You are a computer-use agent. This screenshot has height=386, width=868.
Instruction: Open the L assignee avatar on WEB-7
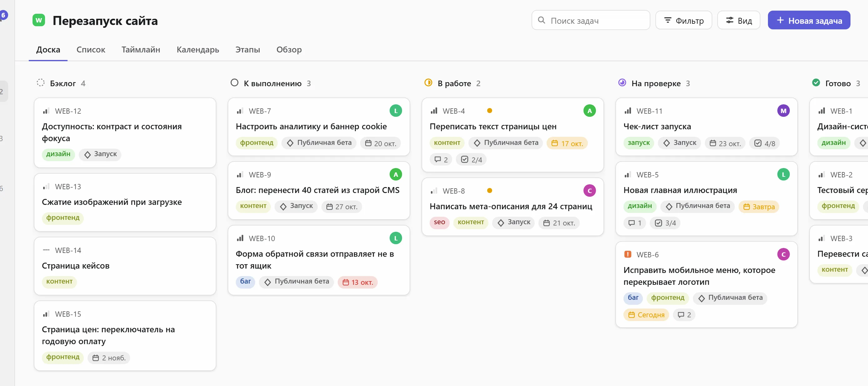tap(396, 111)
